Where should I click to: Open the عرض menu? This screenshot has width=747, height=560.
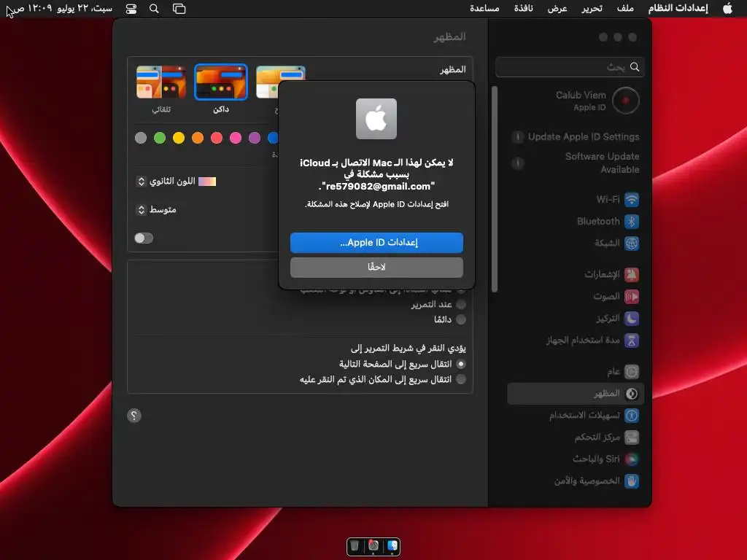coord(557,8)
